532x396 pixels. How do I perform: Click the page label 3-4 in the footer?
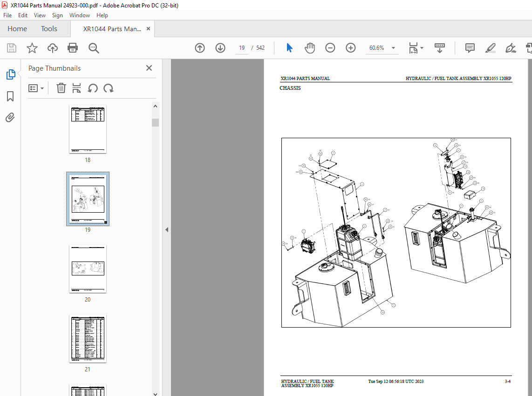pos(508,382)
